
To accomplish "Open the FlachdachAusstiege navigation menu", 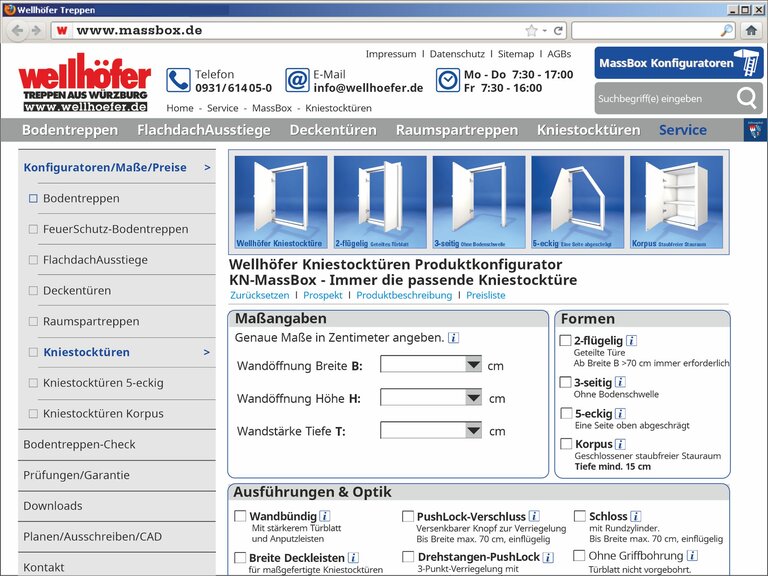I will click(204, 130).
